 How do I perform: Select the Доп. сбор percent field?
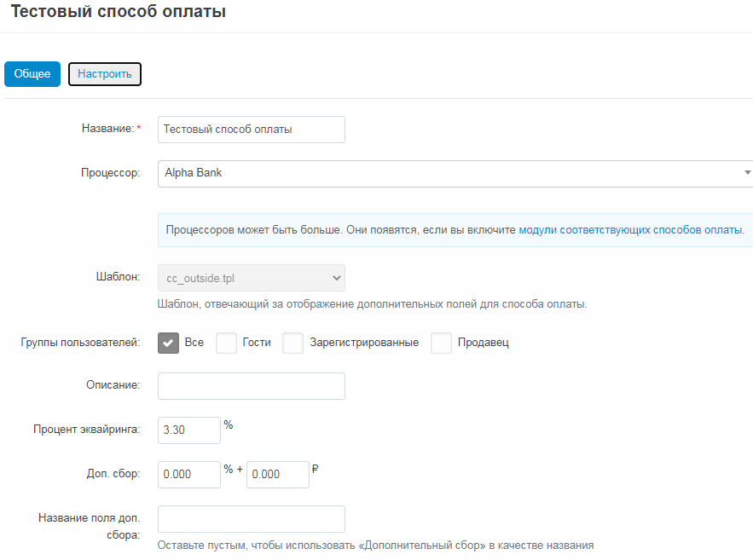pos(189,475)
